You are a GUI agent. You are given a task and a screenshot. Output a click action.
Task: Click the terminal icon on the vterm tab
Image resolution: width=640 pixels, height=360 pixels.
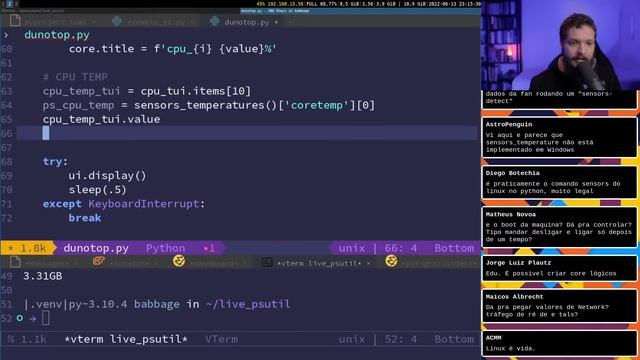[x=267, y=263]
